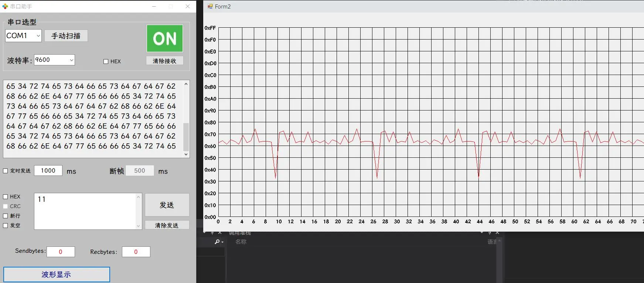The width and height of the screenshot is (644, 283).
Task: Click the timed send interval field showing 1000
Action: (x=48, y=171)
